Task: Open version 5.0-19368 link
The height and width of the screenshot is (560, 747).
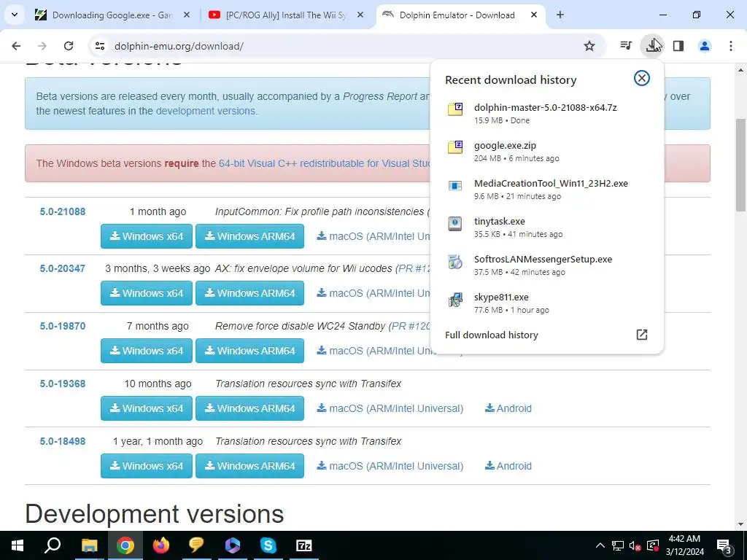Action: (x=63, y=384)
